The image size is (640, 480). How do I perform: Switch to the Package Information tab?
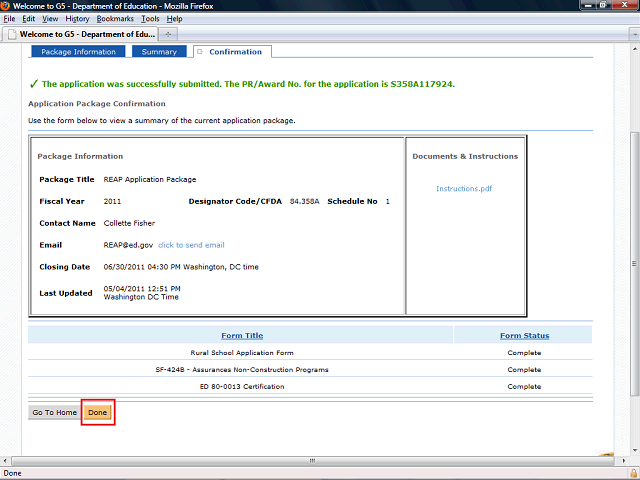pyautogui.click(x=78, y=52)
